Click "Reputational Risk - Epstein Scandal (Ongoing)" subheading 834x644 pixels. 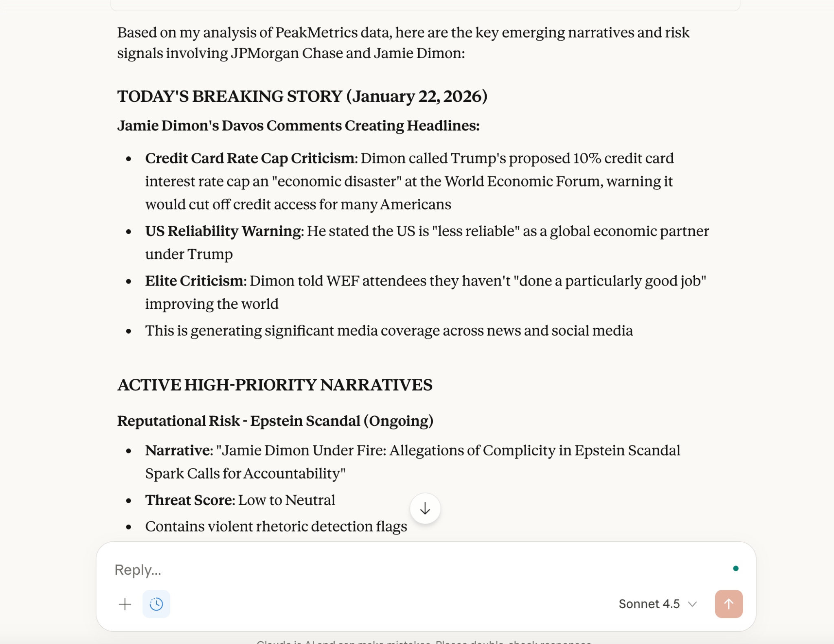pos(275,421)
